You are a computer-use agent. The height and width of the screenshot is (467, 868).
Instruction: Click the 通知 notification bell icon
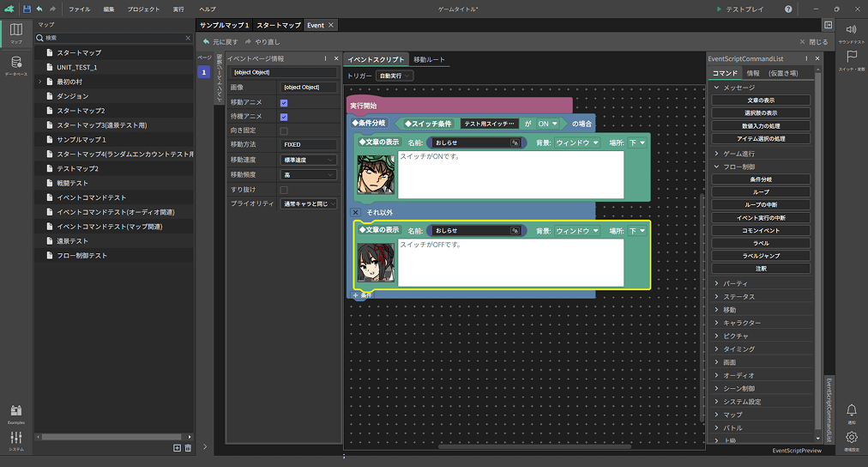[851, 413]
